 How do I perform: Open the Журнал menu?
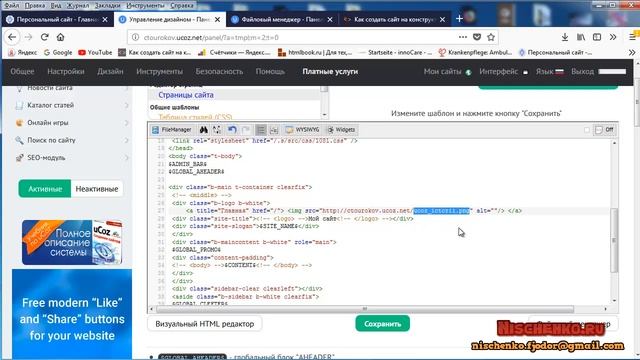(x=78, y=5)
